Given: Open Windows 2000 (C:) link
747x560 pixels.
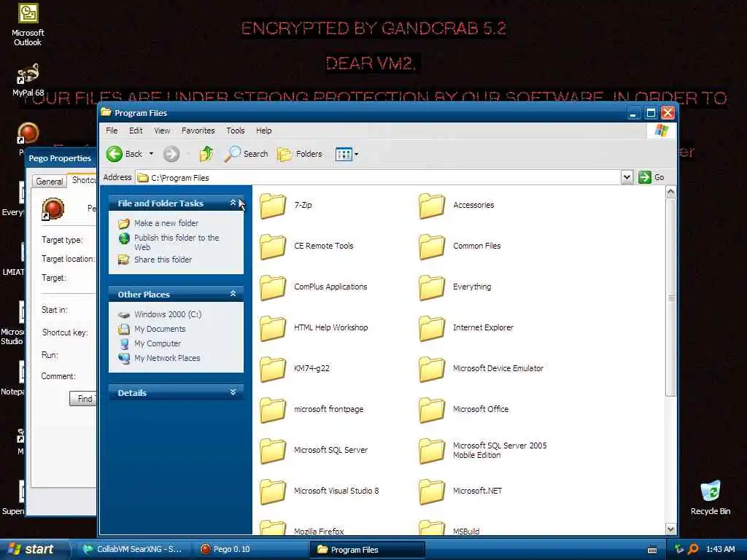Looking at the screenshot, I should [168, 314].
